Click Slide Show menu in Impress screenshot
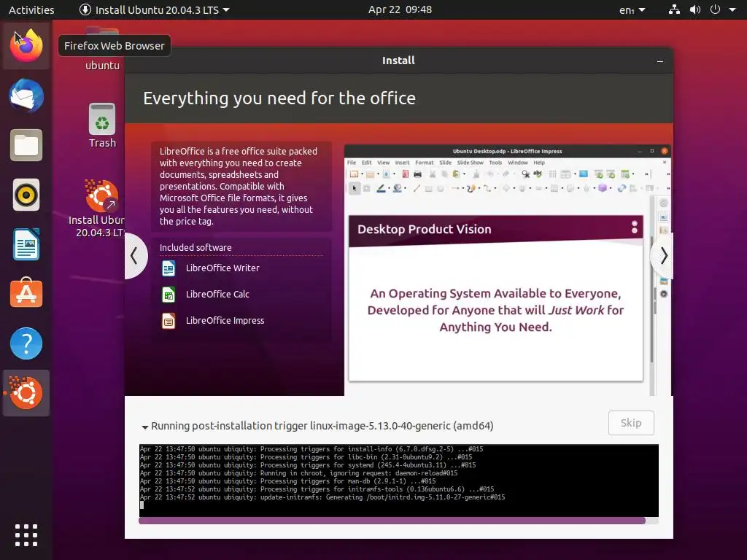The image size is (747, 560). pyautogui.click(x=471, y=163)
